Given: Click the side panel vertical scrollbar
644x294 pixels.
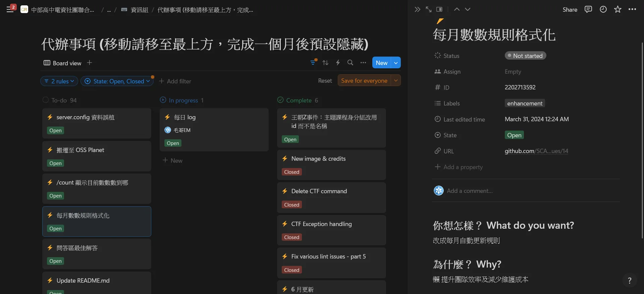Looking at the screenshot, I should pyautogui.click(x=642, y=140).
